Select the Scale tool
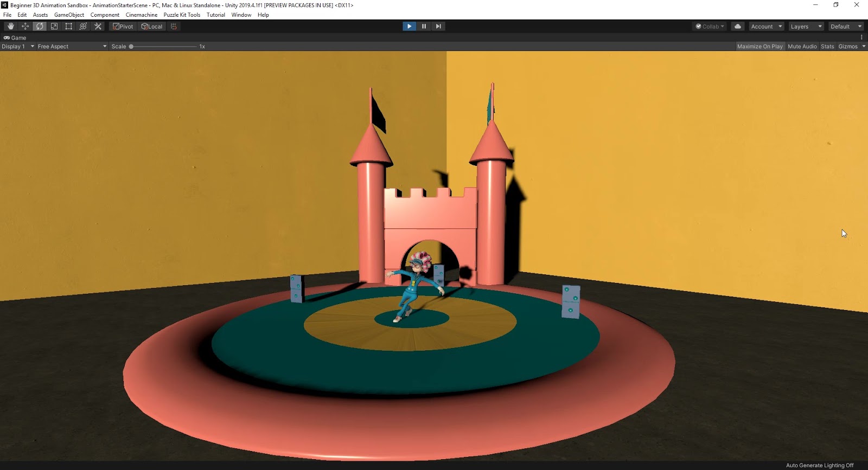Image resolution: width=868 pixels, height=470 pixels. click(x=54, y=26)
